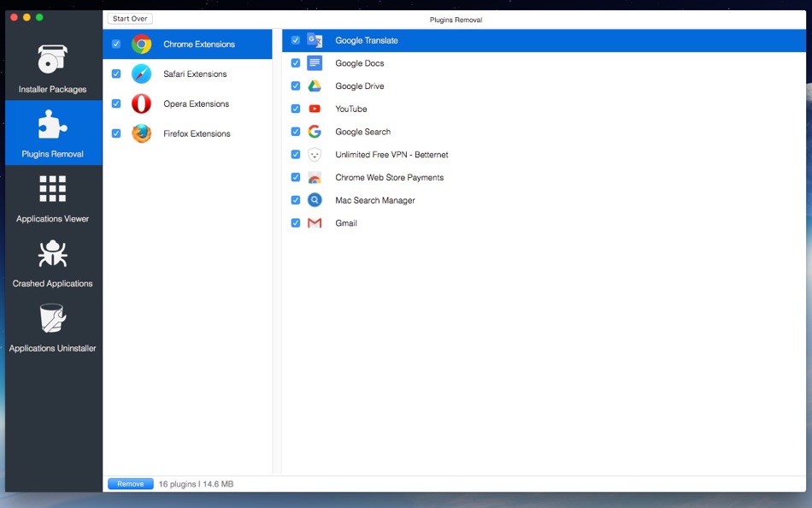Toggle the Safari Extensions checkbox
Viewport: 812px width, 508px height.
(116, 74)
